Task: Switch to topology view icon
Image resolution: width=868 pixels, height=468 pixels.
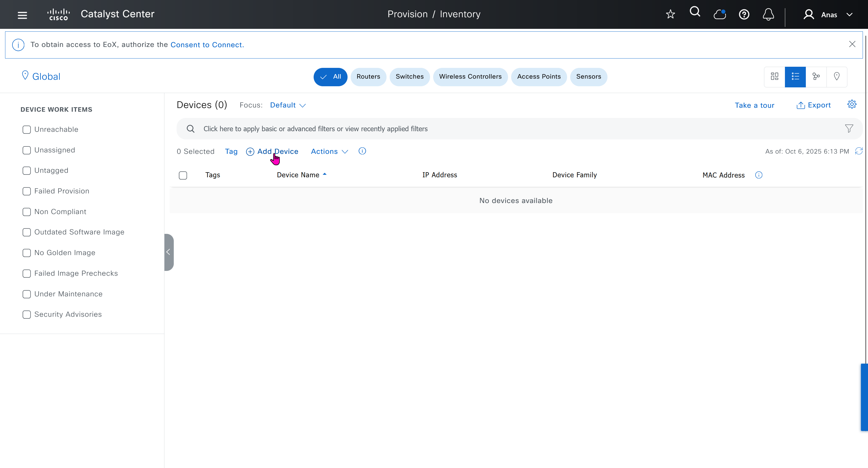Action: tap(816, 77)
